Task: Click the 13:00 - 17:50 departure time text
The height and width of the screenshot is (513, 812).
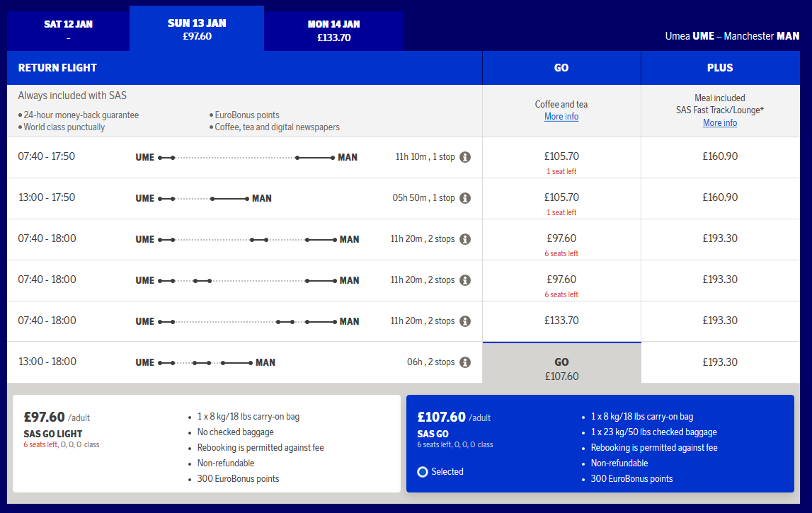Action: pyautogui.click(x=47, y=197)
